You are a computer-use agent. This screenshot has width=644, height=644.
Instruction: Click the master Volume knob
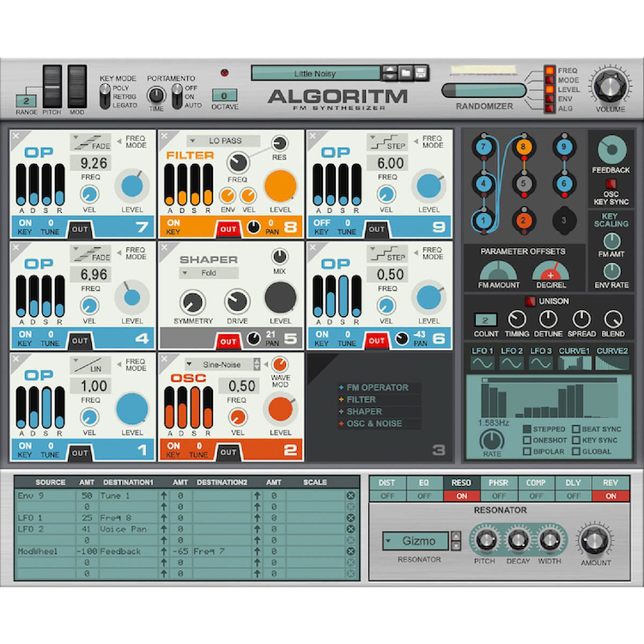[x=611, y=86]
